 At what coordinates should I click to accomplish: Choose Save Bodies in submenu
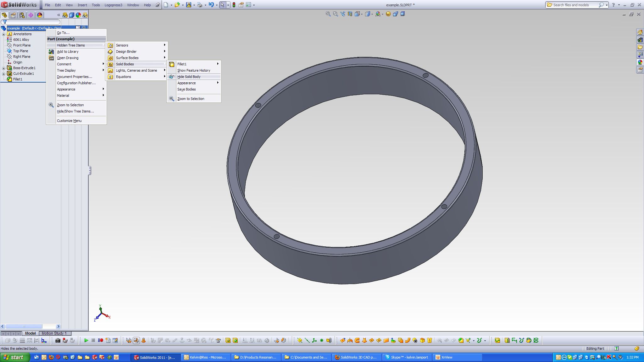(x=194, y=89)
